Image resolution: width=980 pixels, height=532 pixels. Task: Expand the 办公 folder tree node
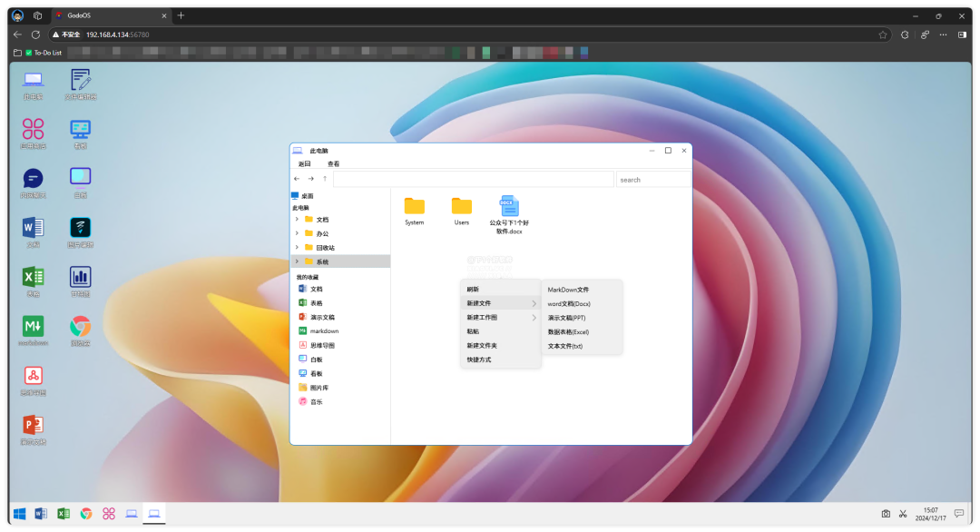point(297,233)
